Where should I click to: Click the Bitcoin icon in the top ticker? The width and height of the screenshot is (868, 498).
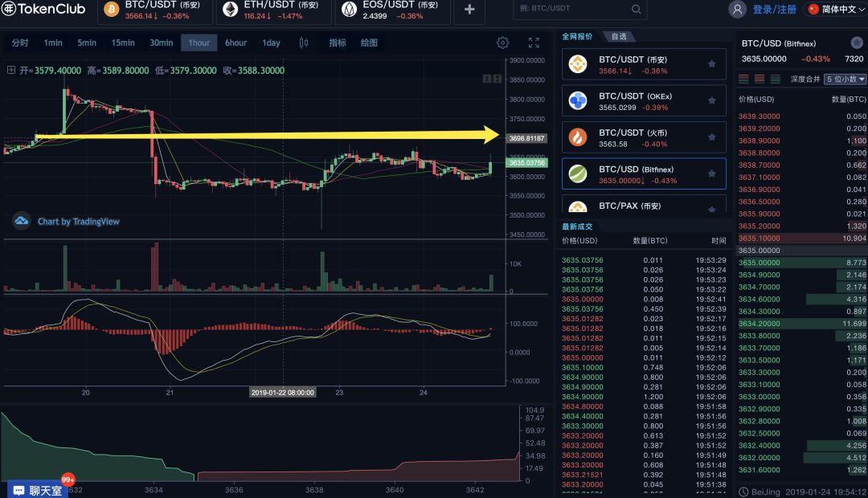tap(111, 10)
